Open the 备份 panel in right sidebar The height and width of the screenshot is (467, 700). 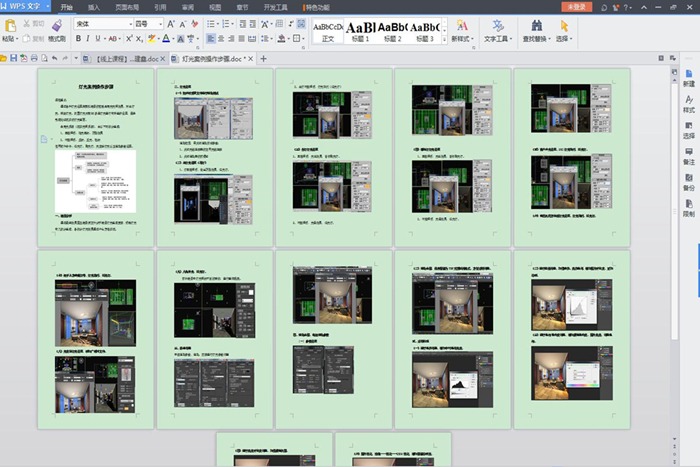click(689, 182)
